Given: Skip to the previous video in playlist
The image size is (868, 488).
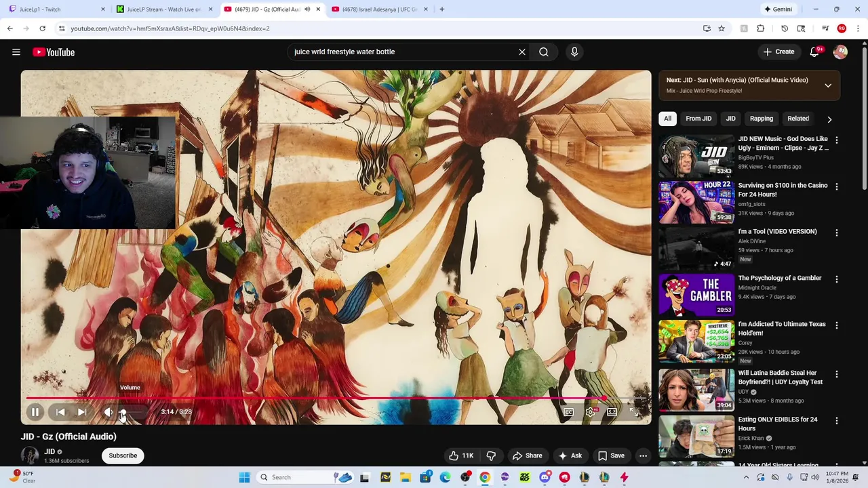Looking at the screenshot, I should coord(60,412).
